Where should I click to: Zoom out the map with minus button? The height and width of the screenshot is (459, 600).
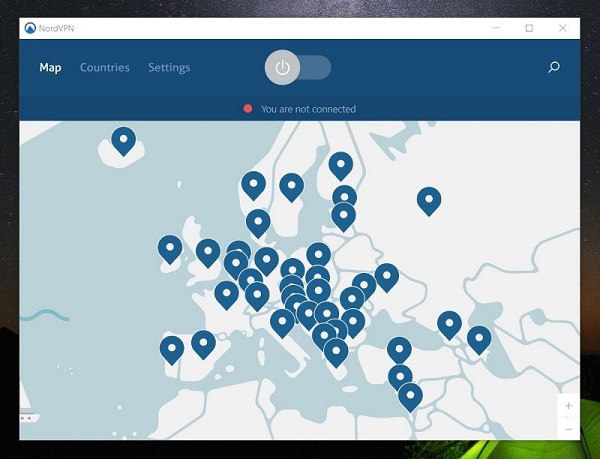[568, 429]
